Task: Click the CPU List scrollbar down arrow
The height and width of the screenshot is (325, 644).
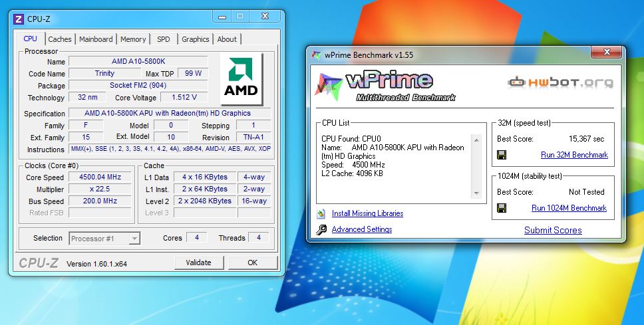Action: 476,193
